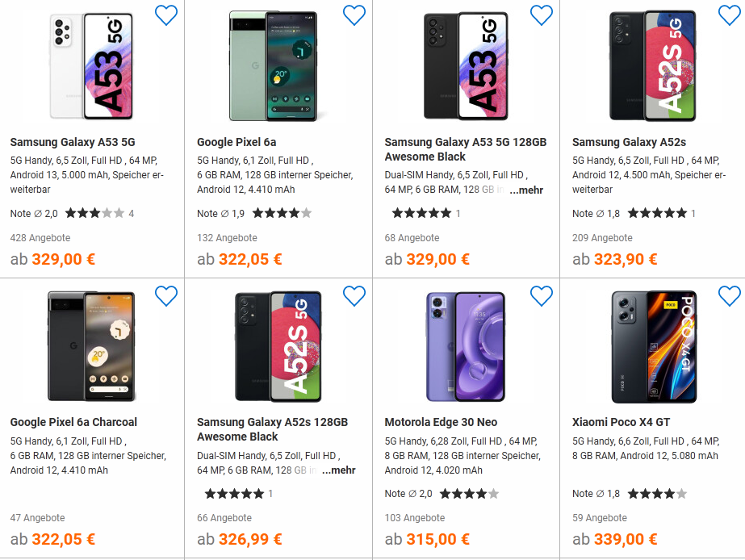Open the Motorola Edge 30 Neo title
The height and width of the screenshot is (560, 745).
point(441,422)
